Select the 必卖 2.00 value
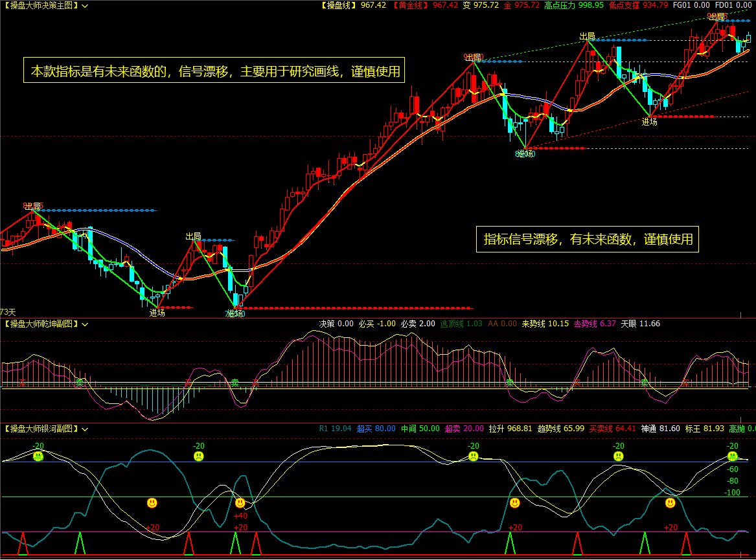This screenshot has width=756, height=560. [418, 324]
